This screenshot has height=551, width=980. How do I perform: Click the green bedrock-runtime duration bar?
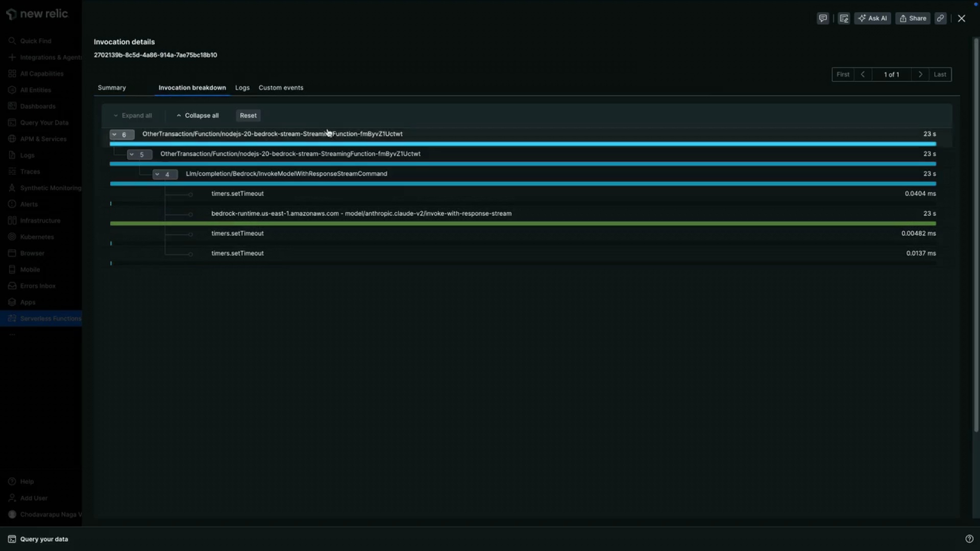pos(523,223)
